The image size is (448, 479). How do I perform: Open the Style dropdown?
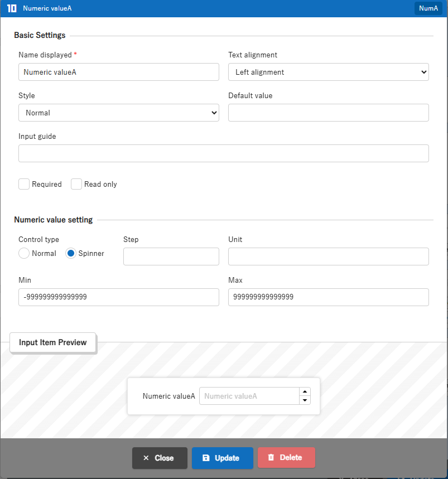click(119, 113)
